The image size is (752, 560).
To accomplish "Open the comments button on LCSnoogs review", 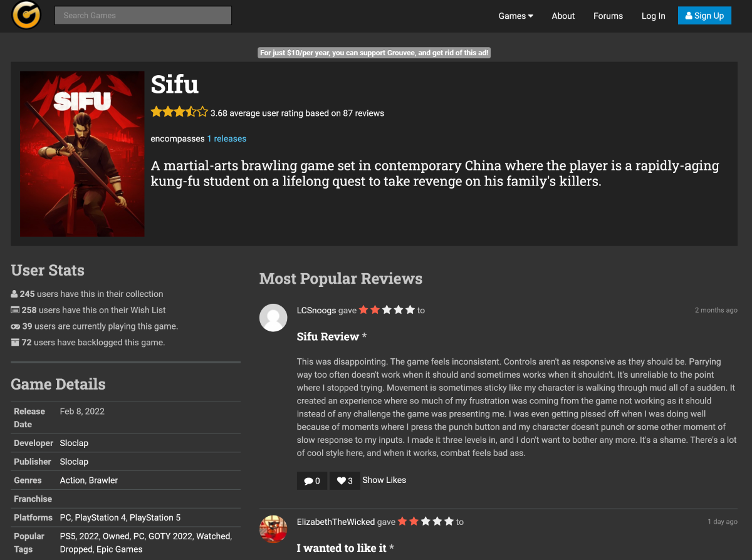I will (x=312, y=480).
